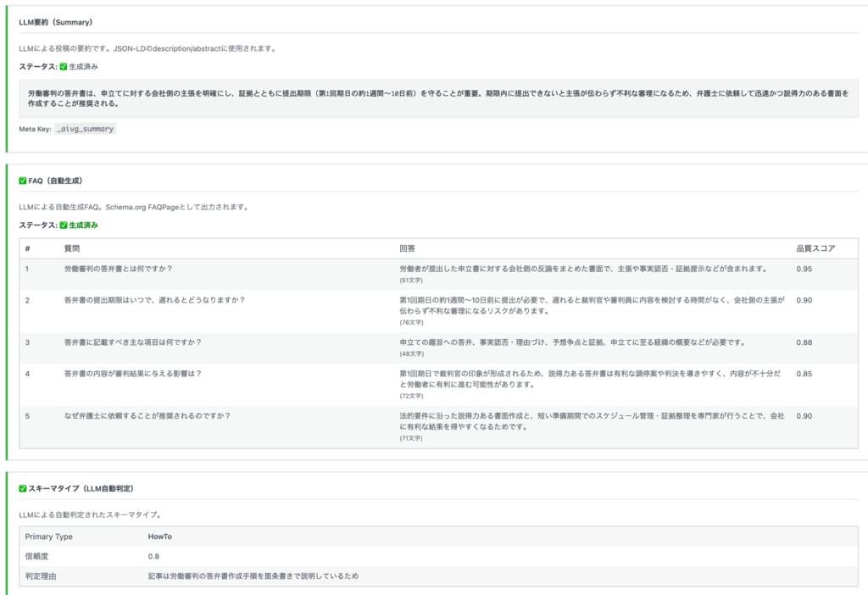Click the green status check icon in FAQ section
Viewport: 868px width, 595px height.
(x=63, y=225)
